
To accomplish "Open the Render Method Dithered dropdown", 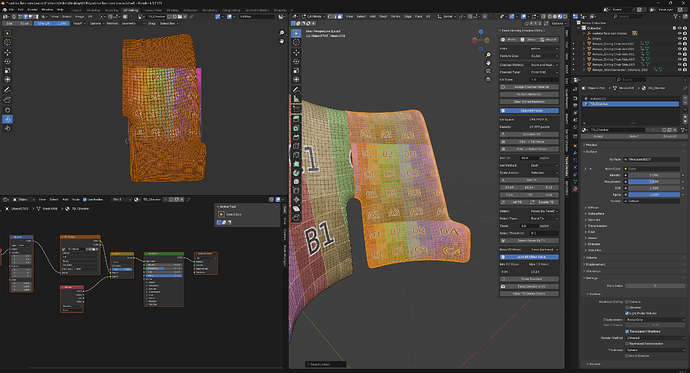I will (655, 338).
